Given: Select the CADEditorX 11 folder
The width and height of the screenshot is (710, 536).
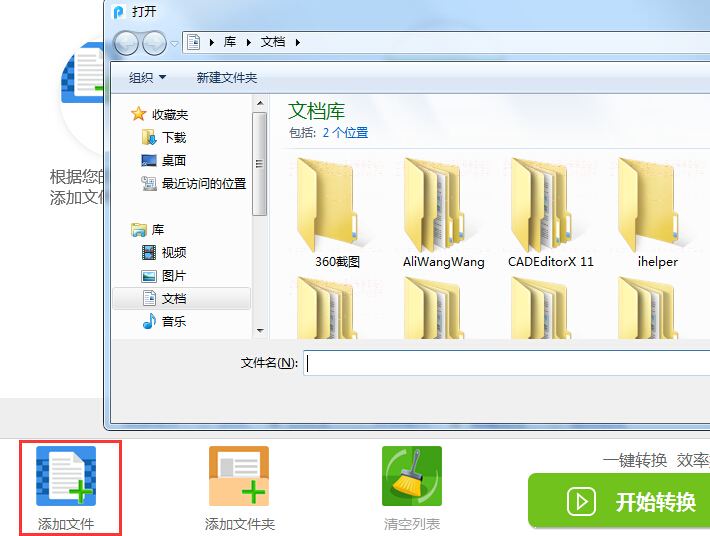Looking at the screenshot, I should 550,213.
